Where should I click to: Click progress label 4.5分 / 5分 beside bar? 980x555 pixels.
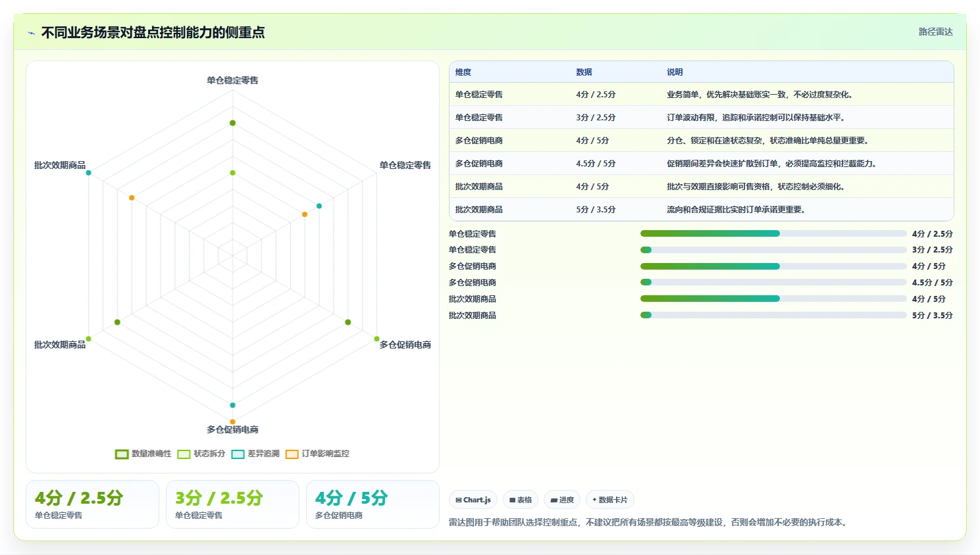(932, 283)
